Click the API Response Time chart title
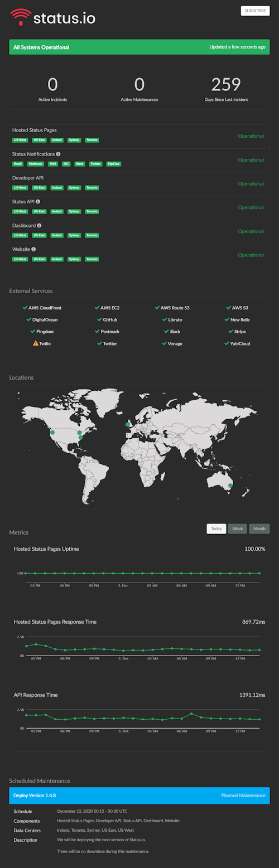This screenshot has width=279, height=868. [36, 695]
